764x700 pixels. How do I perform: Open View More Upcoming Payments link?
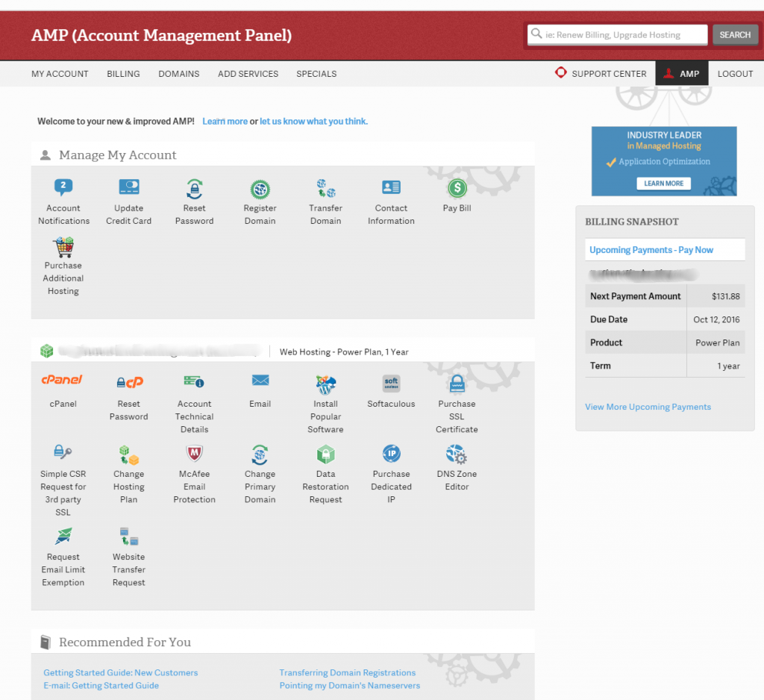click(648, 407)
